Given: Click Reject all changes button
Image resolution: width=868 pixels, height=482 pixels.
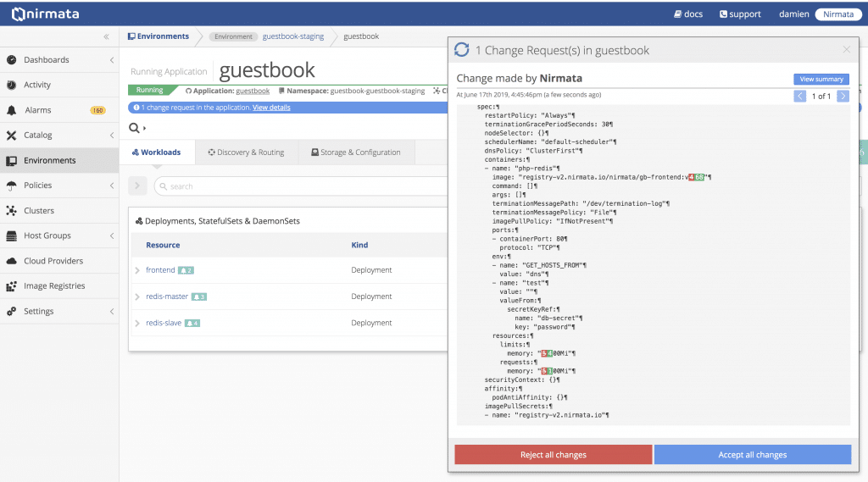Looking at the screenshot, I should click(553, 454).
